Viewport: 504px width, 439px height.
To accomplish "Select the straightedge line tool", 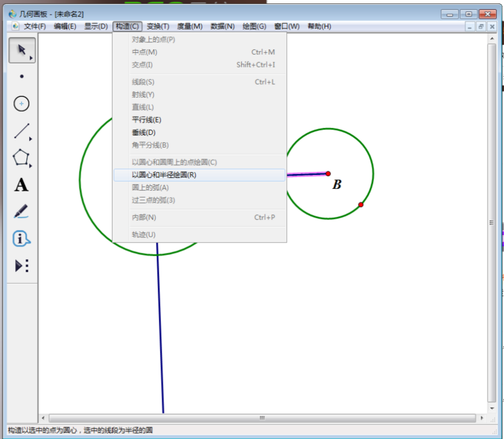I will click(x=22, y=131).
